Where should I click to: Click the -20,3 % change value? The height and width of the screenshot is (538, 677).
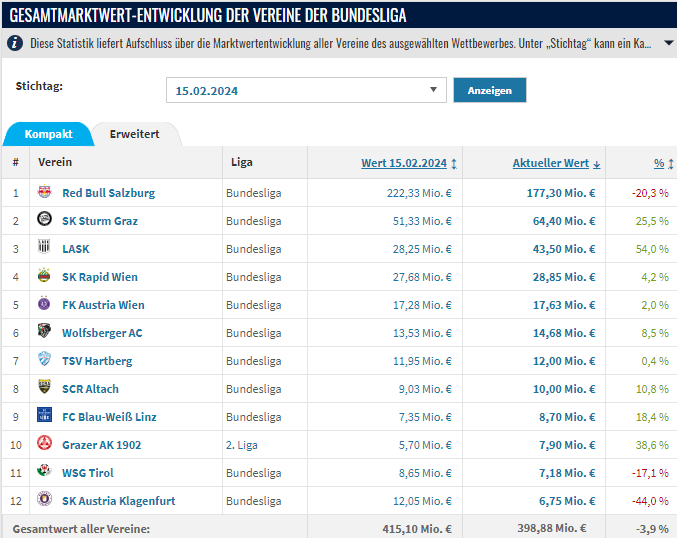(650, 193)
